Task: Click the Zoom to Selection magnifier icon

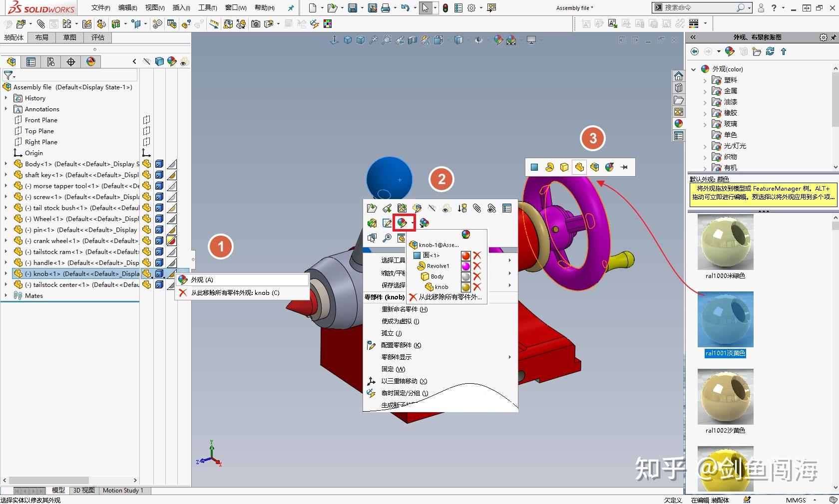Action: (x=387, y=238)
